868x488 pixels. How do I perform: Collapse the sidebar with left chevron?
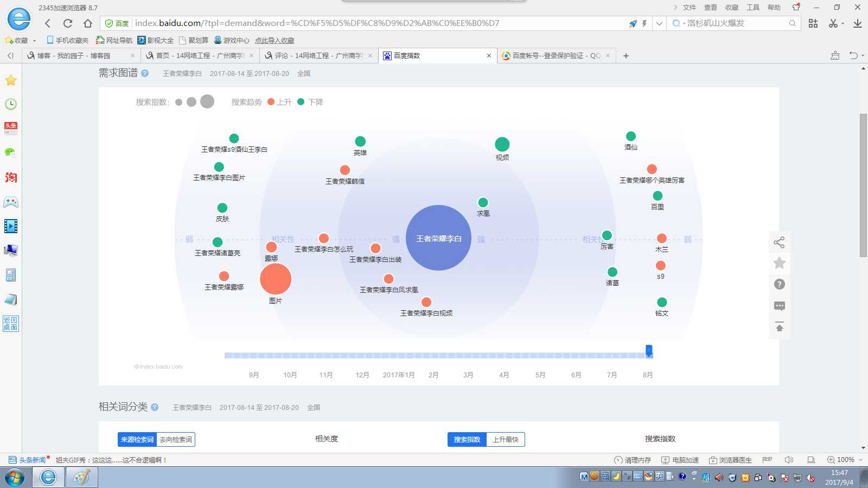click(x=10, y=56)
